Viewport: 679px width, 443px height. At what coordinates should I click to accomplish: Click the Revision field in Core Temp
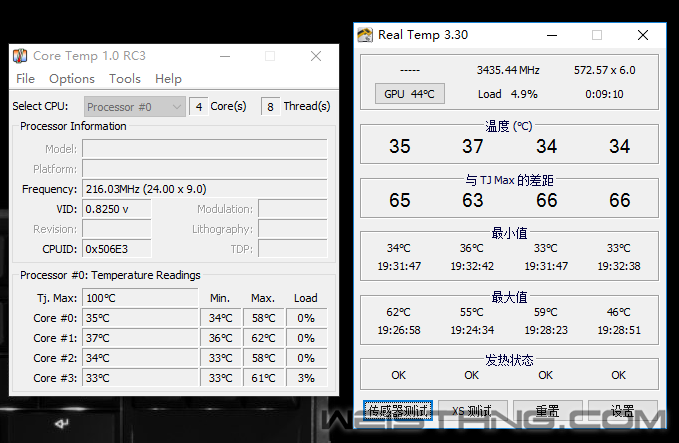tap(117, 229)
